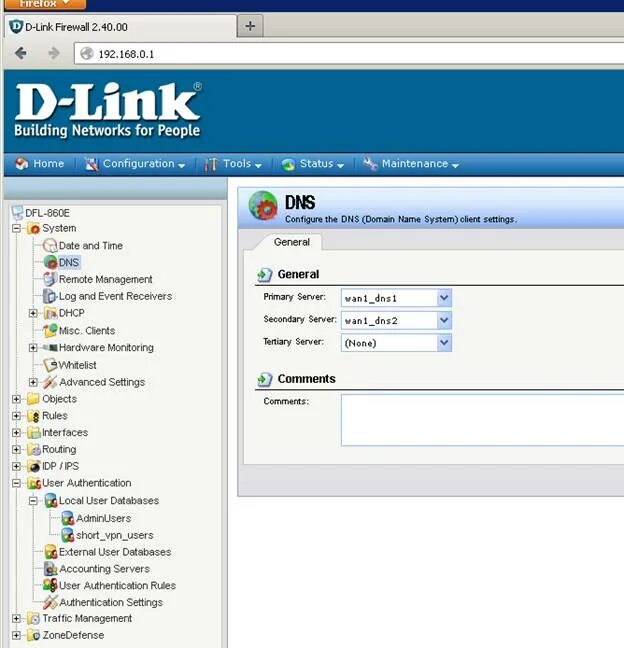Viewport: 624px width, 648px height.
Task: Click the Whitelist icon
Action: click(x=50, y=365)
